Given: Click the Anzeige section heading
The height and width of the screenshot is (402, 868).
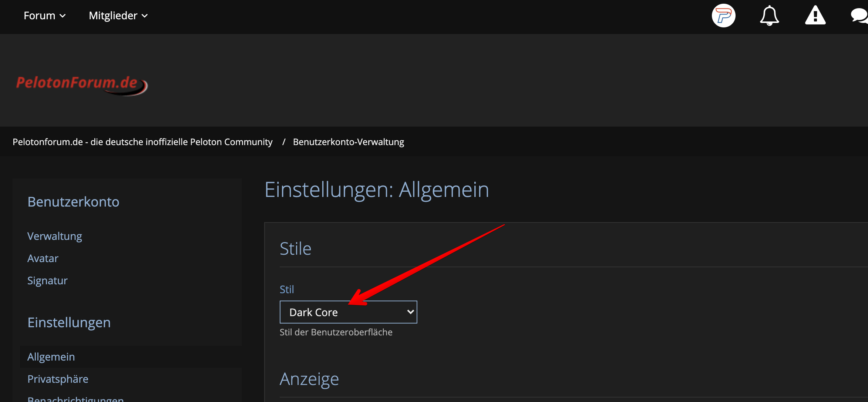Looking at the screenshot, I should pos(309,379).
